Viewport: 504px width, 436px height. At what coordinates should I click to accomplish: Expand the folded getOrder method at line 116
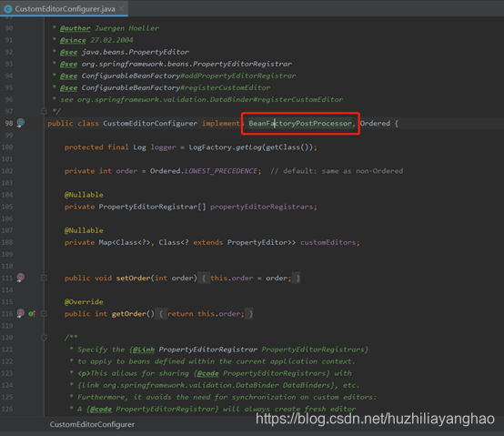(44, 313)
